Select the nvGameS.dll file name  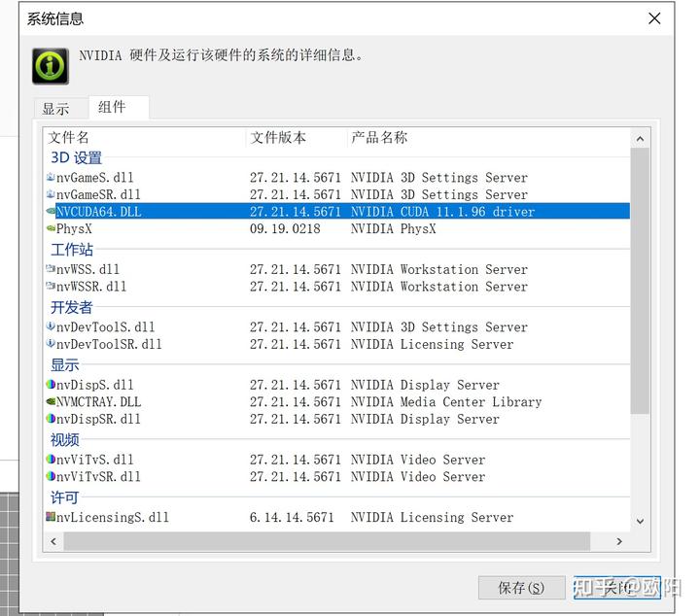tap(95, 178)
